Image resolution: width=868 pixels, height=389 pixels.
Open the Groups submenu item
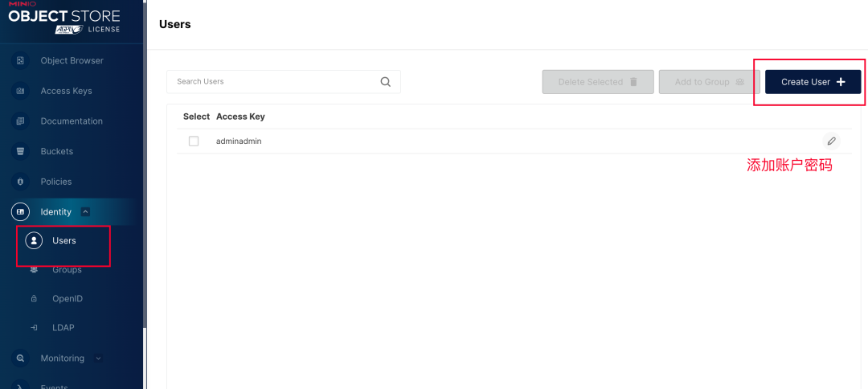click(67, 270)
